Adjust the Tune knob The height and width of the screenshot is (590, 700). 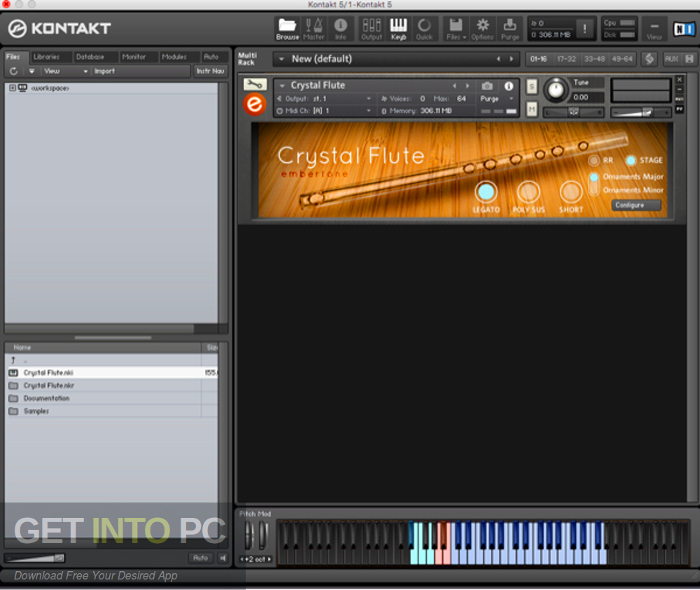click(x=555, y=90)
